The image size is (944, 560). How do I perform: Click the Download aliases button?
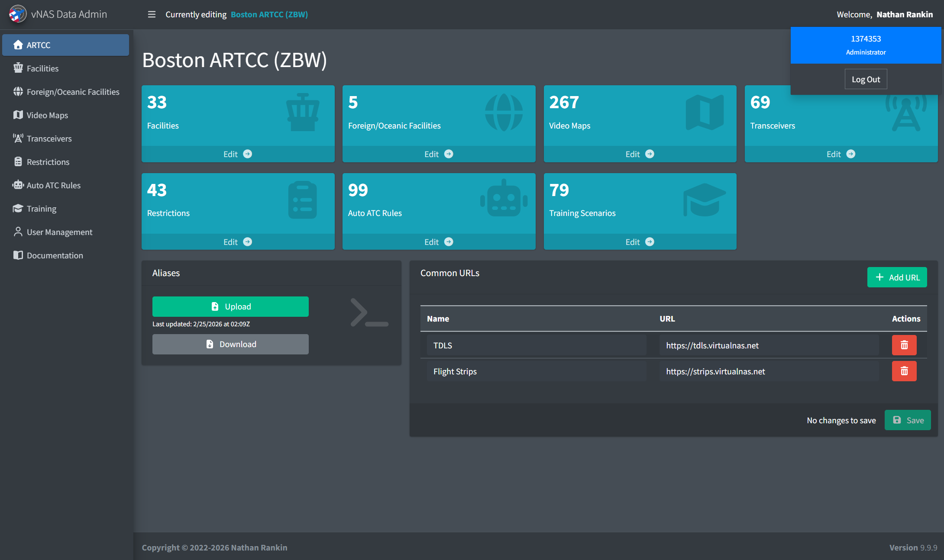230,344
